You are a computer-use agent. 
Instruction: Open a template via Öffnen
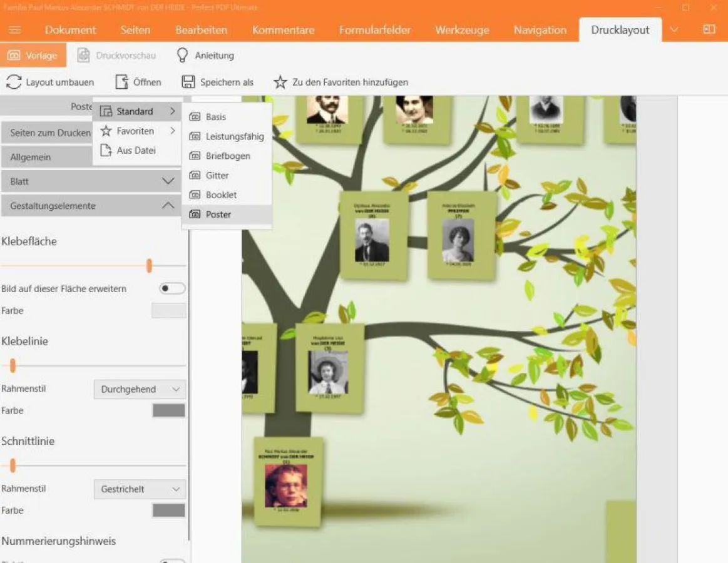coord(139,81)
